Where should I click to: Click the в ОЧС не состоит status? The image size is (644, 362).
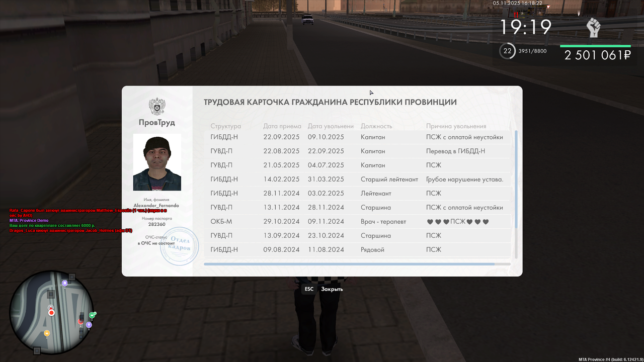coord(156,243)
